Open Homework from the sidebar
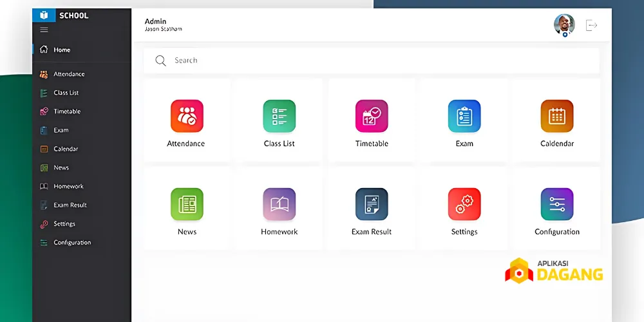Image resolution: width=644 pixels, height=322 pixels. point(68,186)
